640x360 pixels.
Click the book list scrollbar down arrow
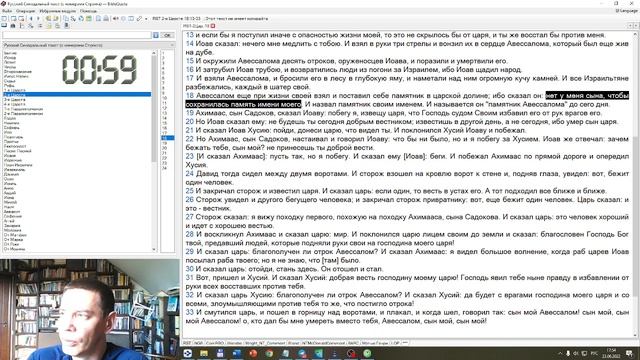click(154, 249)
